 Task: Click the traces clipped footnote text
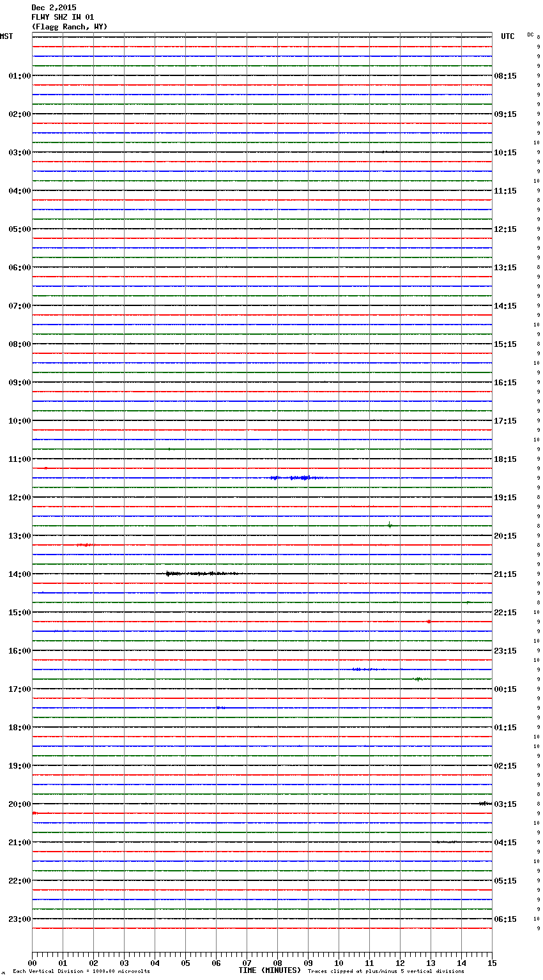click(x=386, y=972)
